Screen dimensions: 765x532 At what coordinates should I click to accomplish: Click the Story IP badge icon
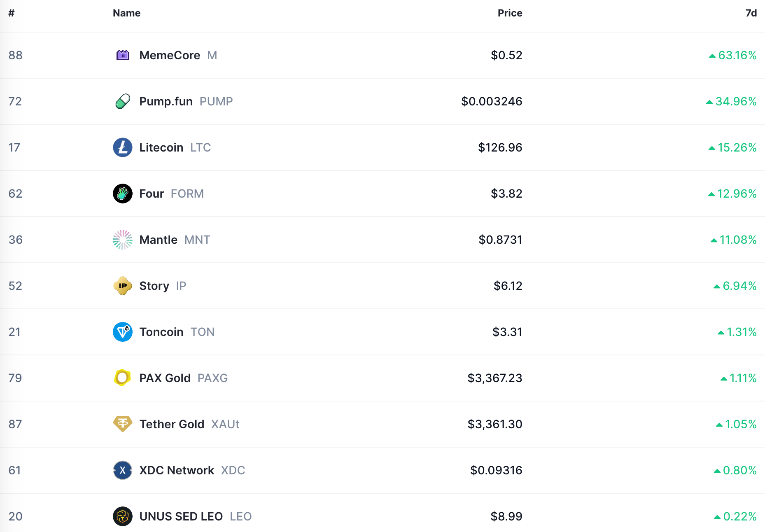point(123,286)
